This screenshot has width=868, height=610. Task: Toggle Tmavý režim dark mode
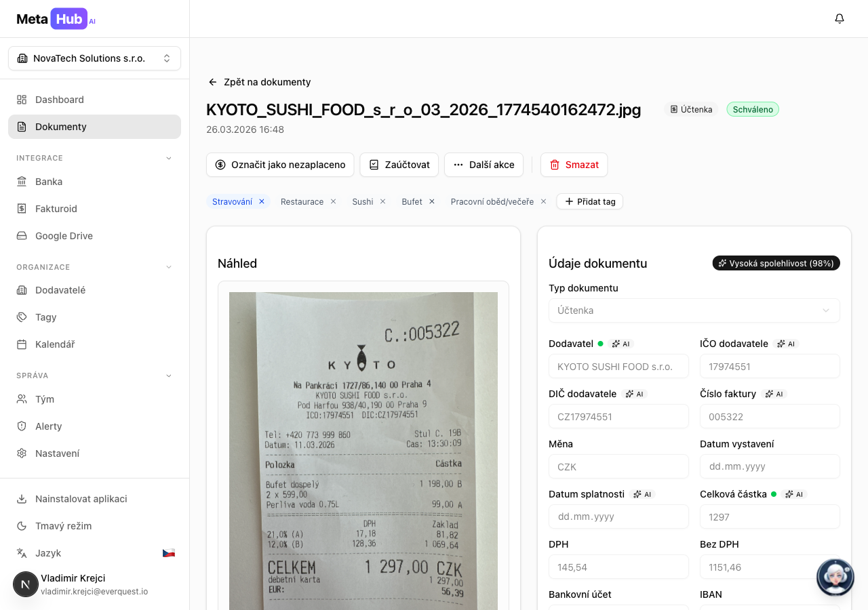[20, 525]
